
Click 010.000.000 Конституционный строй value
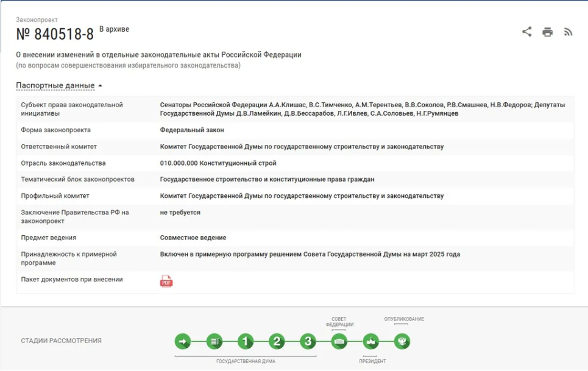tap(218, 163)
